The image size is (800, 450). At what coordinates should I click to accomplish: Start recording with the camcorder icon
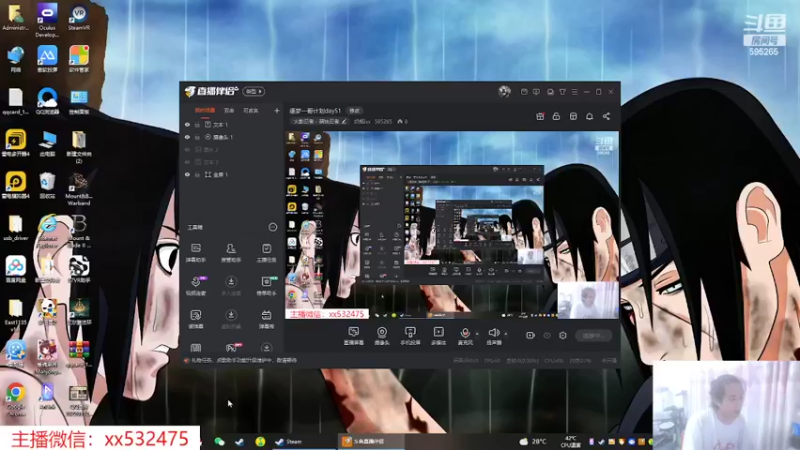click(x=530, y=335)
